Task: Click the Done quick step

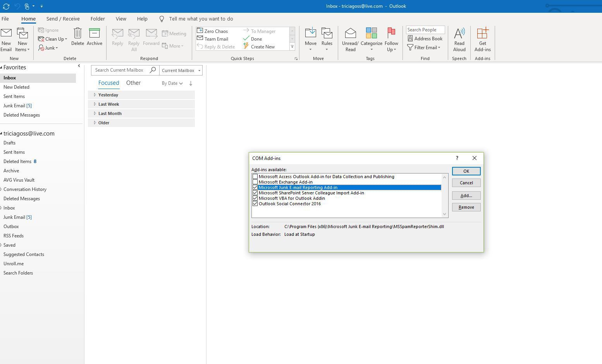Action: (253, 39)
